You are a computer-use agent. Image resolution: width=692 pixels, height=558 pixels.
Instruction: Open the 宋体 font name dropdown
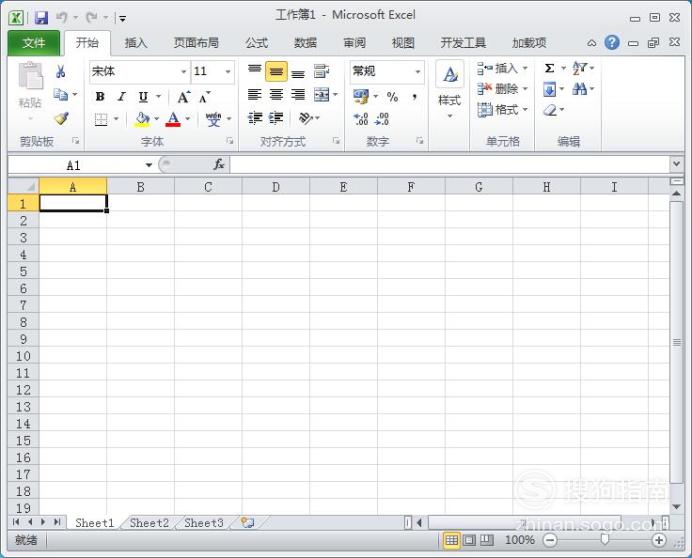tap(184, 72)
